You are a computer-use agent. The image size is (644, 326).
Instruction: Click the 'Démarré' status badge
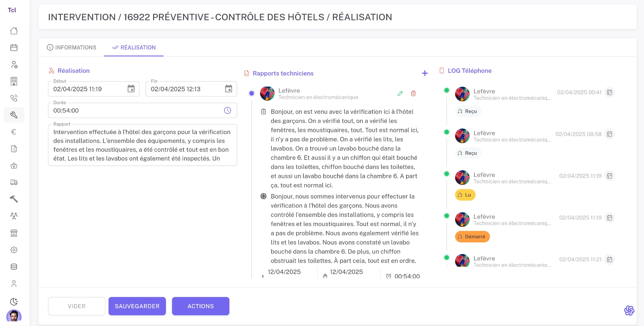pos(472,236)
